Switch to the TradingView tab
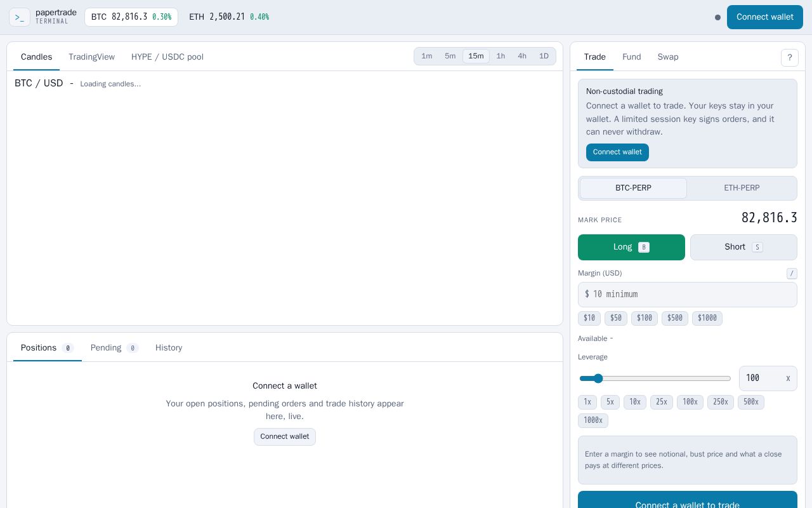 pos(91,57)
